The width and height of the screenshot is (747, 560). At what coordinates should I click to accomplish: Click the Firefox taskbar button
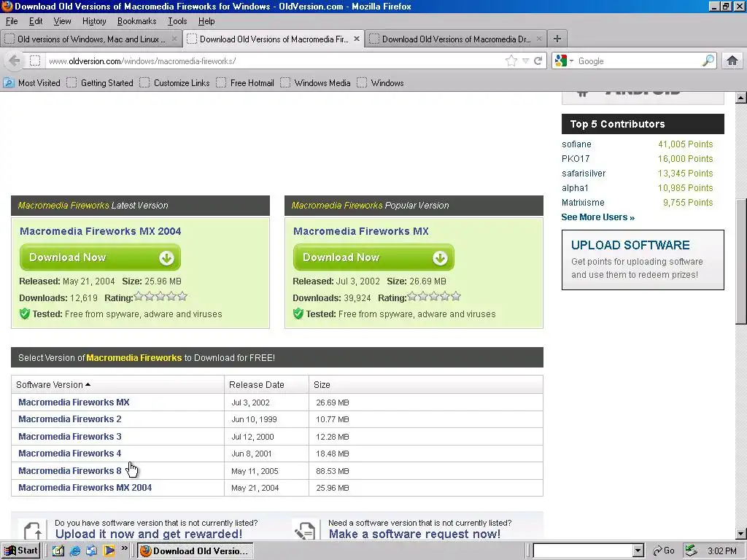195,551
